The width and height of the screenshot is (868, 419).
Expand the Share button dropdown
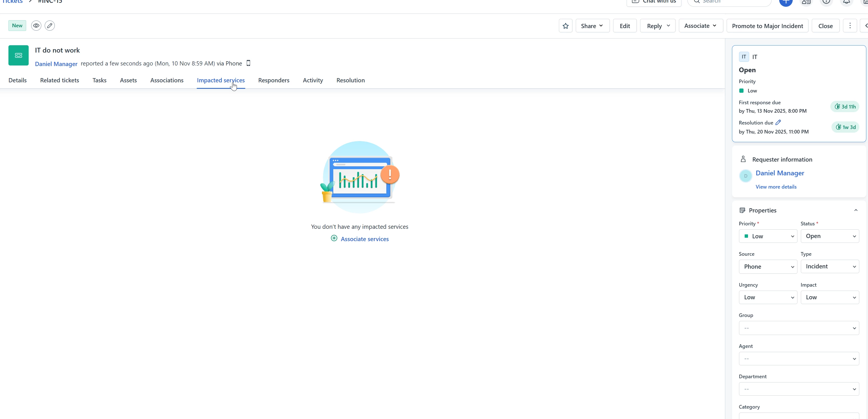592,26
